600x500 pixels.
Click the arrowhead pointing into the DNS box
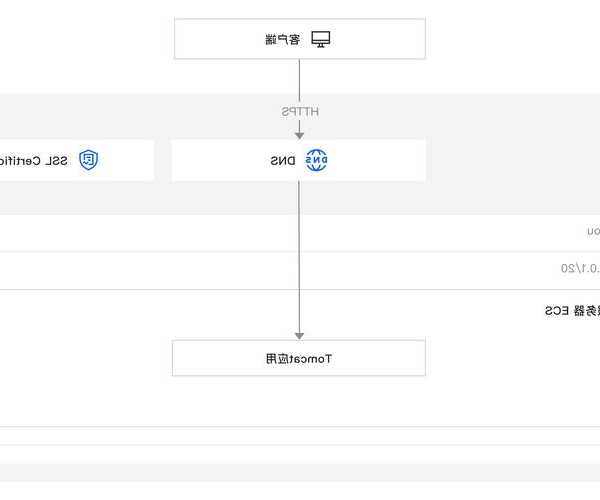coord(299,134)
